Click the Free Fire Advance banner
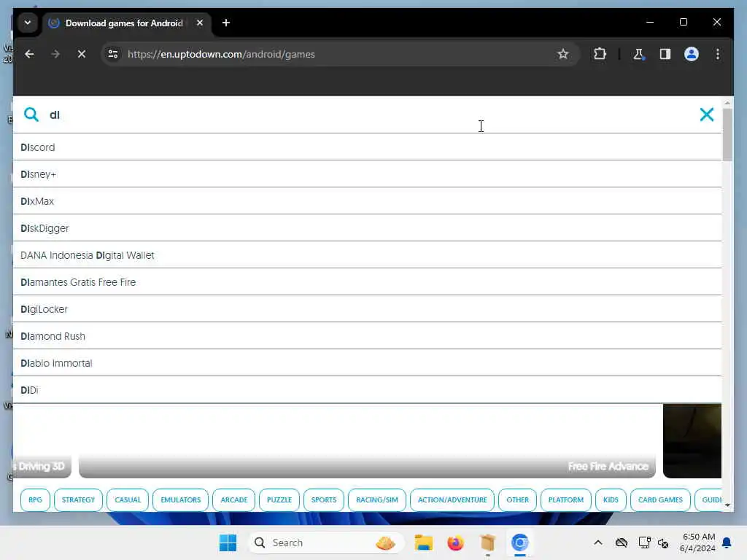 [367, 440]
